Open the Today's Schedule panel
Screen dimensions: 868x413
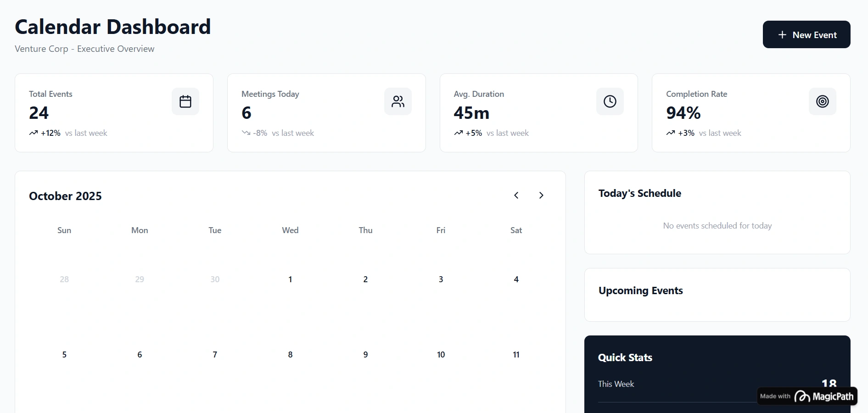pyautogui.click(x=639, y=193)
